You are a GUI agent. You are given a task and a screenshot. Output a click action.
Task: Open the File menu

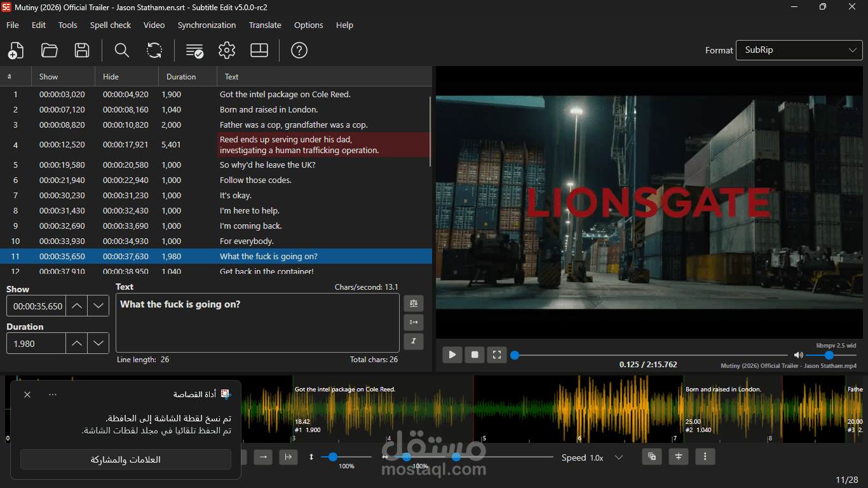(x=13, y=25)
